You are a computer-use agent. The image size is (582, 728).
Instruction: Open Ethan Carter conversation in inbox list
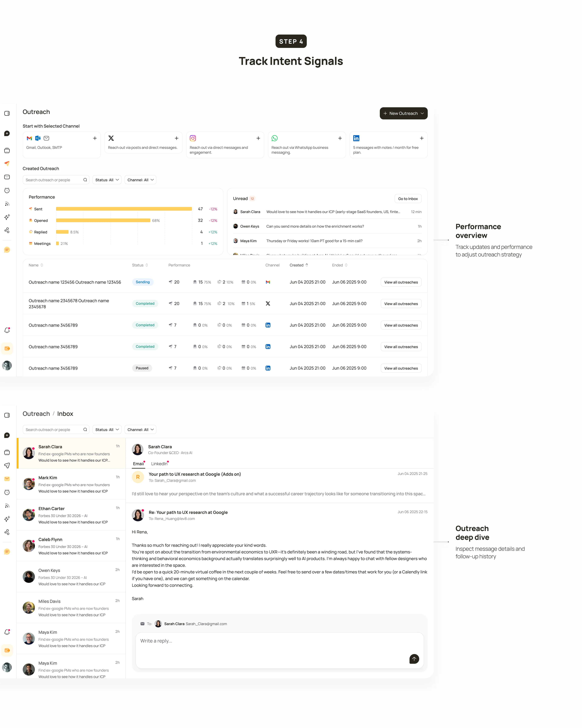tap(71, 515)
